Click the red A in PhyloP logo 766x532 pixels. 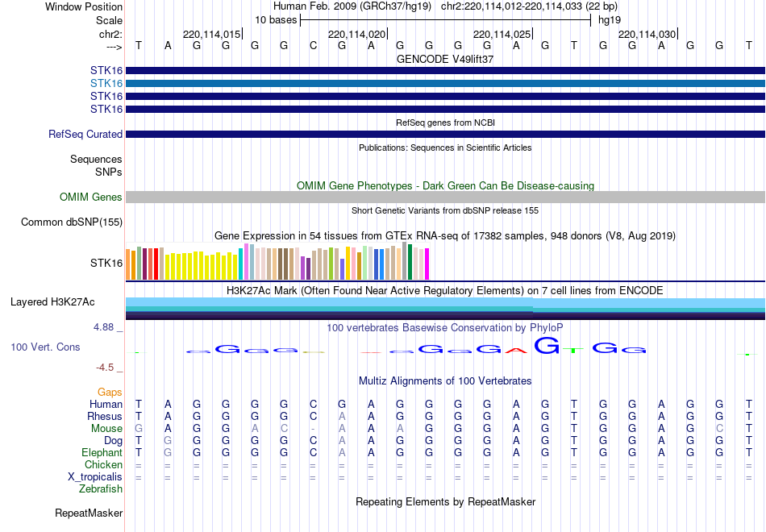click(516, 350)
